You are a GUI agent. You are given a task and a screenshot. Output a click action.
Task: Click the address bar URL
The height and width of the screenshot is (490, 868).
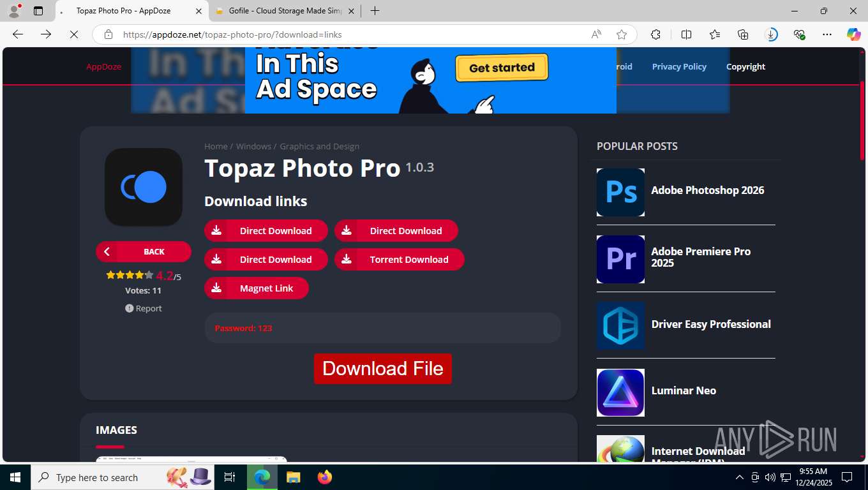pos(232,34)
